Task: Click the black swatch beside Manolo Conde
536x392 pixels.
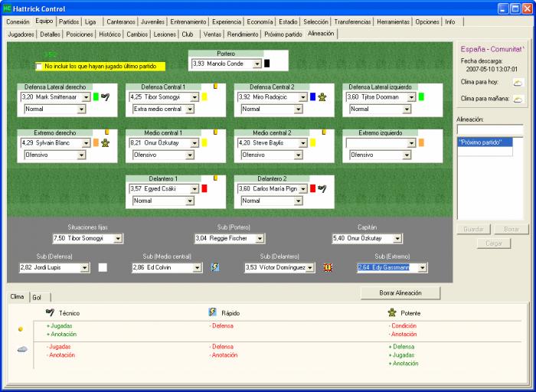Action: 266,64
